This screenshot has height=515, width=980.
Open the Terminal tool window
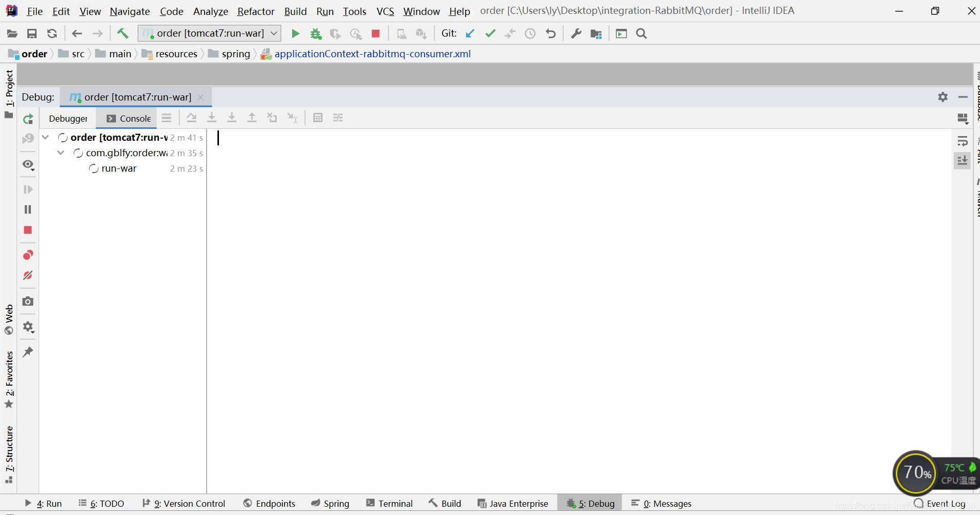coord(390,504)
